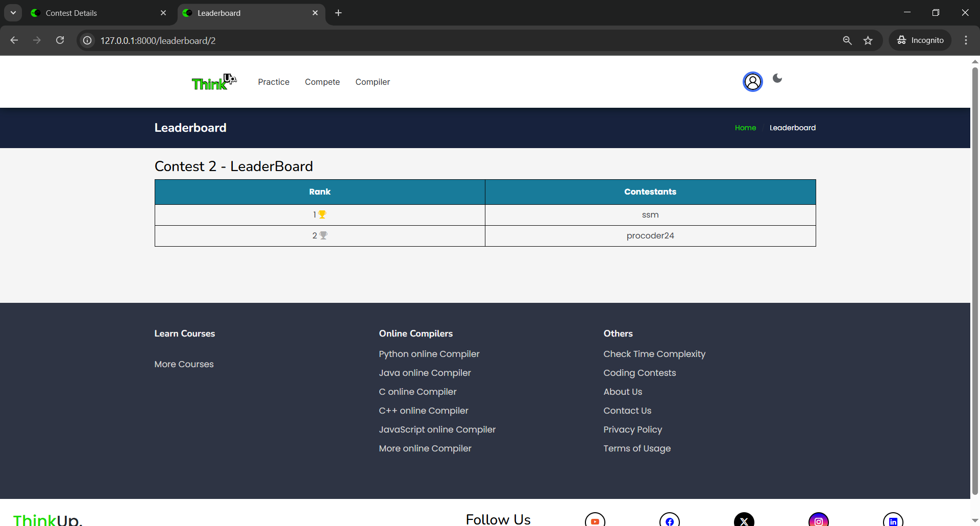
Task: Open a new browser tab
Action: 338,13
